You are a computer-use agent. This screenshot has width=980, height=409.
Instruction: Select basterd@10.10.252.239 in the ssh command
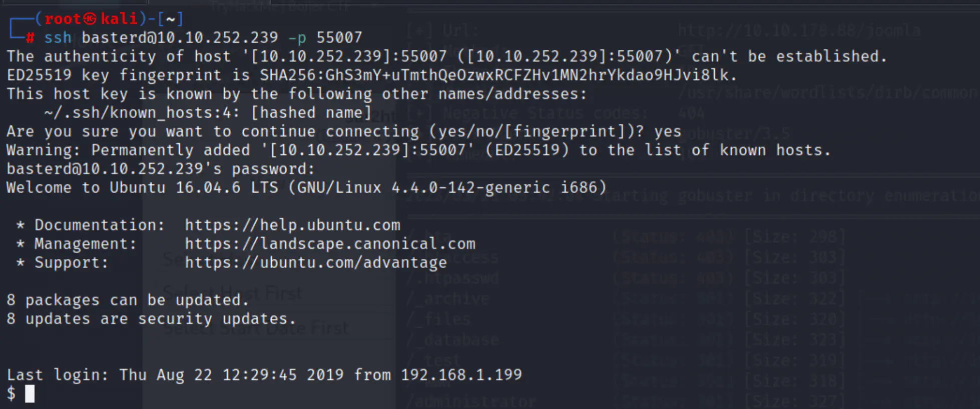180,37
